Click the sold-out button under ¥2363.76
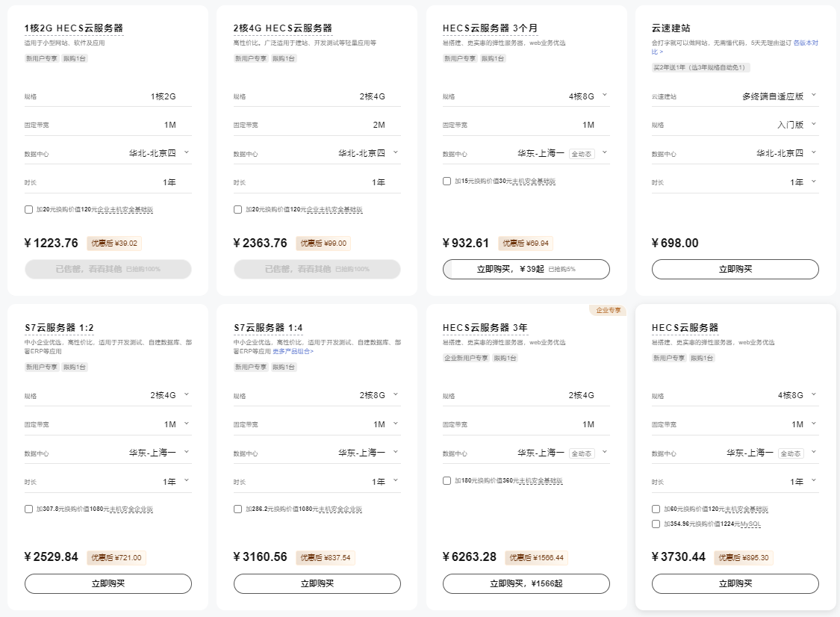The image size is (840, 617). tap(317, 269)
